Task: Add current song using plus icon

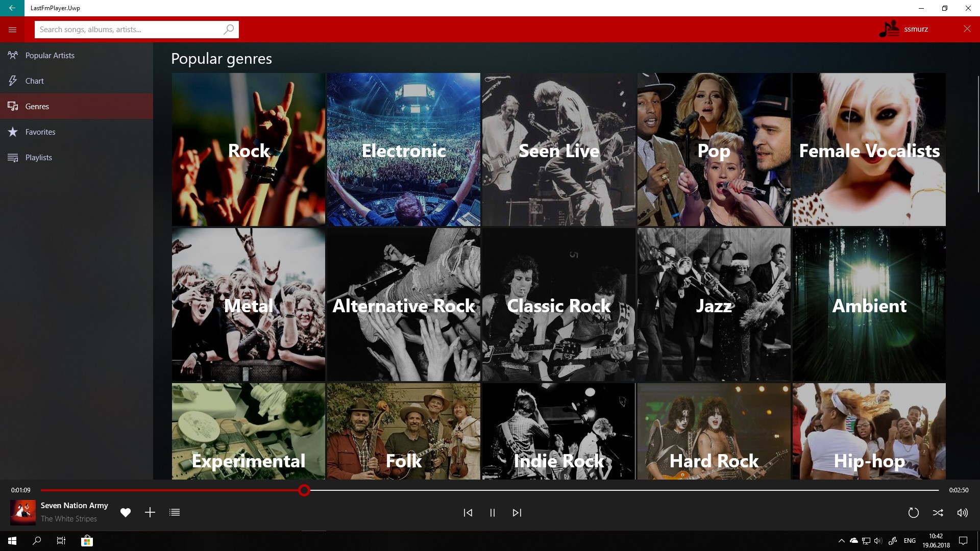Action: pos(150,512)
